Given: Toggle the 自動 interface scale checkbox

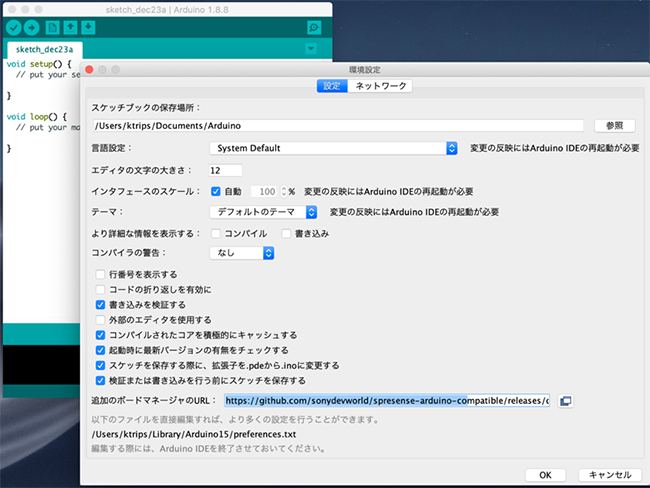Looking at the screenshot, I should click(x=216, y=192).
